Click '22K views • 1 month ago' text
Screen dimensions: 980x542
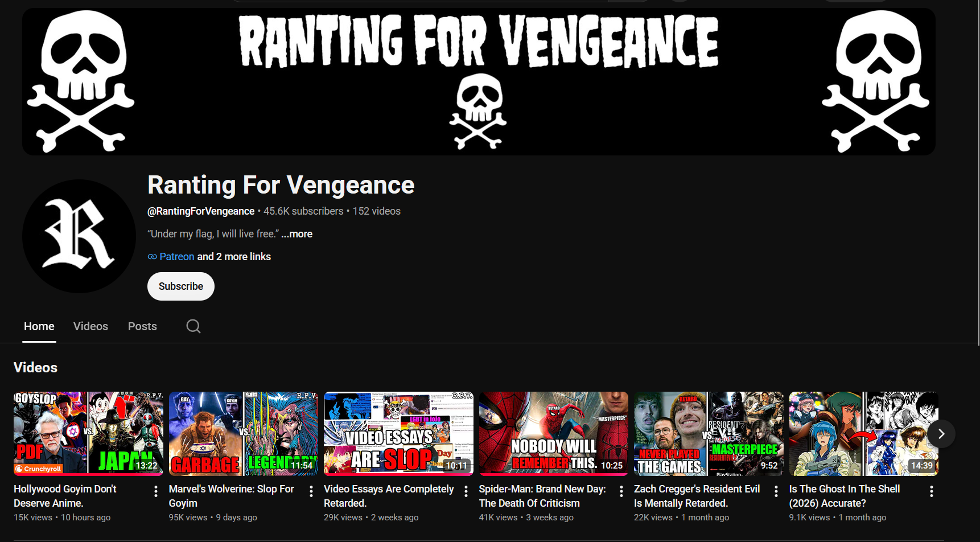coord(681,518)
